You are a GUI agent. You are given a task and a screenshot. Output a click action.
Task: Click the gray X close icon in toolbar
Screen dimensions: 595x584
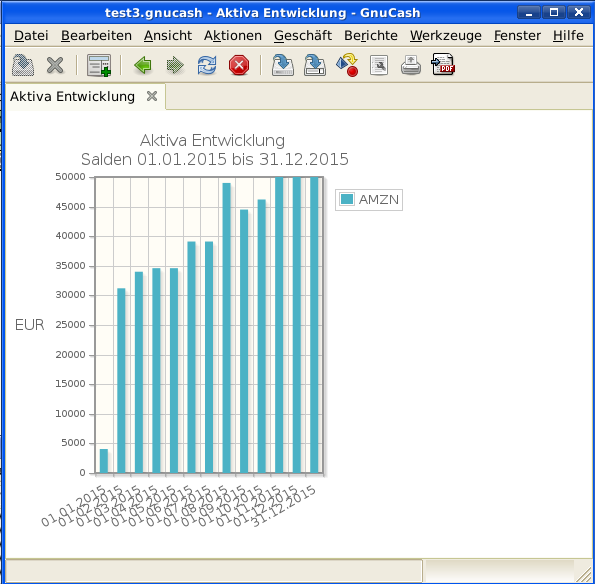click(55, 65)
